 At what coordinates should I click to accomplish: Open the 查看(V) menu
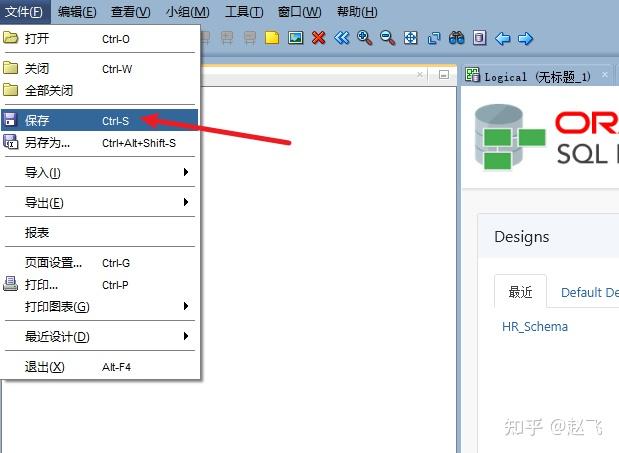tap(131, 12)
